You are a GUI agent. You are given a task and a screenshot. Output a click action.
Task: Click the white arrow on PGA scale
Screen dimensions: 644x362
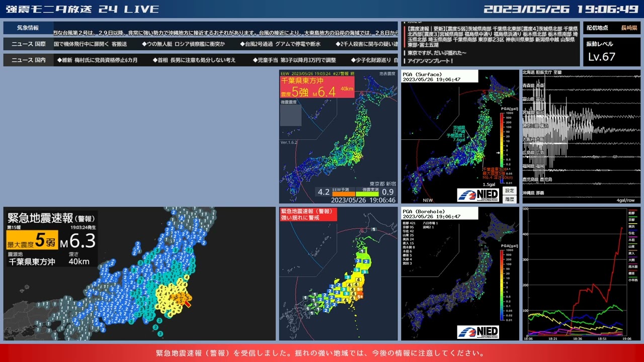pyautogui.click(x=498, y=152)
